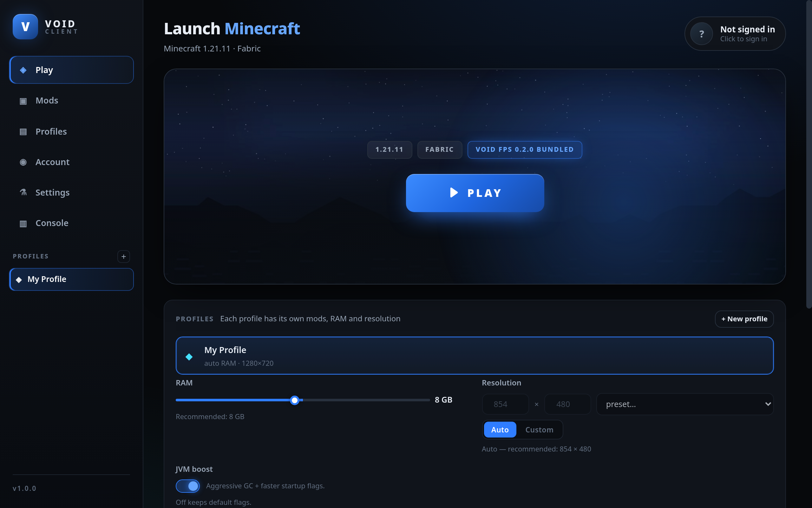Click the resolution height field 480

point(567,404)
